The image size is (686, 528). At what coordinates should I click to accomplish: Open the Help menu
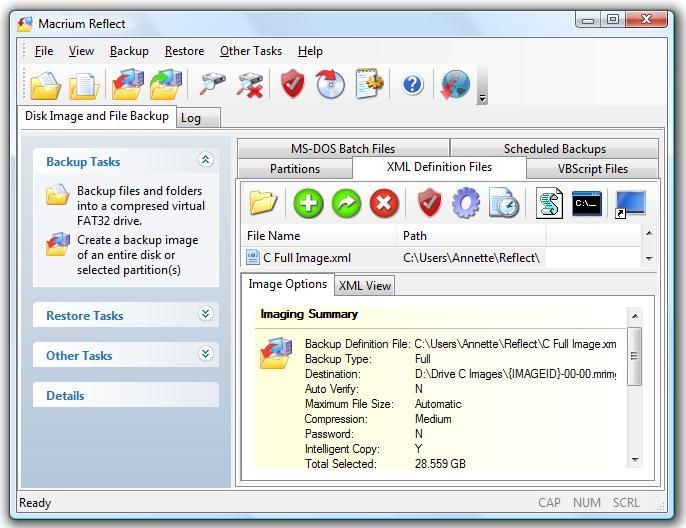(310, 51)
